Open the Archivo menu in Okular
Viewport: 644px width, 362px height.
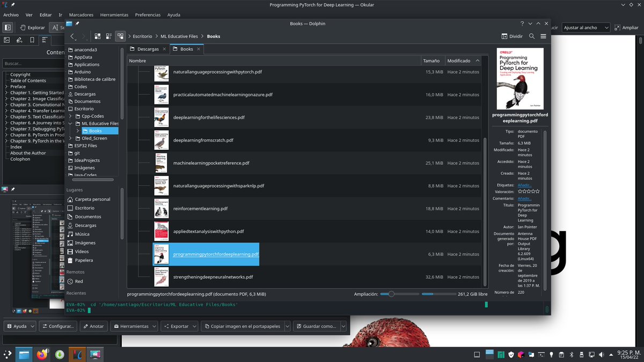coord(11,15)
